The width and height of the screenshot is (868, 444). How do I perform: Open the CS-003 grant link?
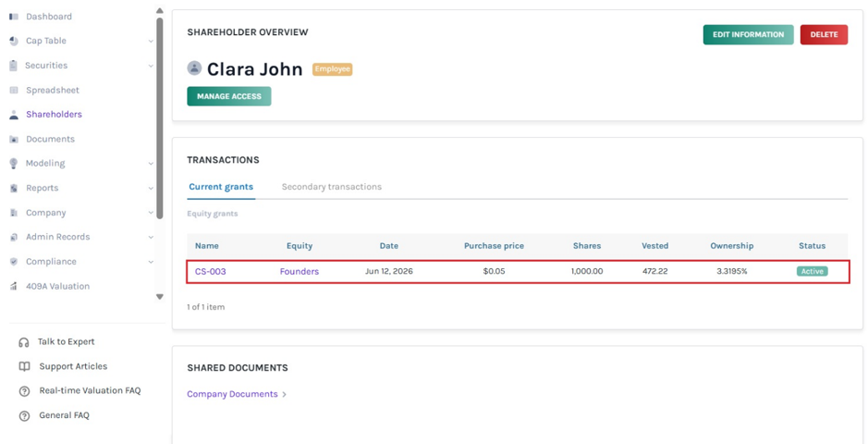coord(211,271)
